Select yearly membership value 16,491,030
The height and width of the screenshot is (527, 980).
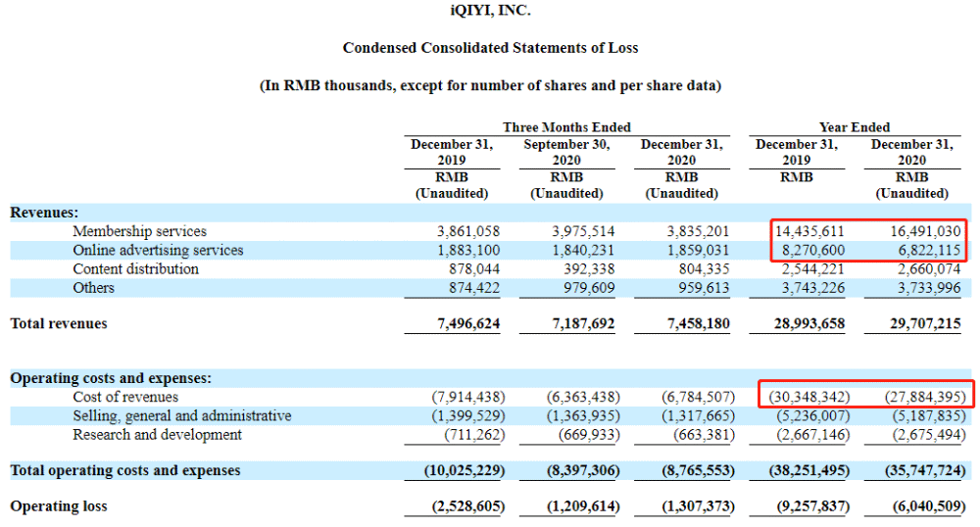point(926,231)
